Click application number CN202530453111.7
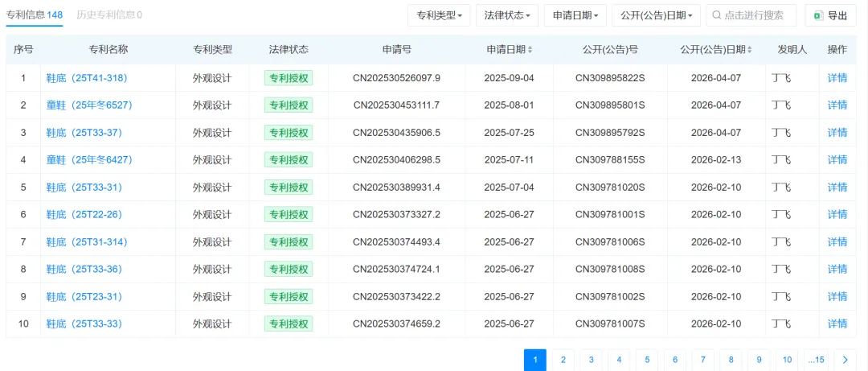 (x=396, y=105)
